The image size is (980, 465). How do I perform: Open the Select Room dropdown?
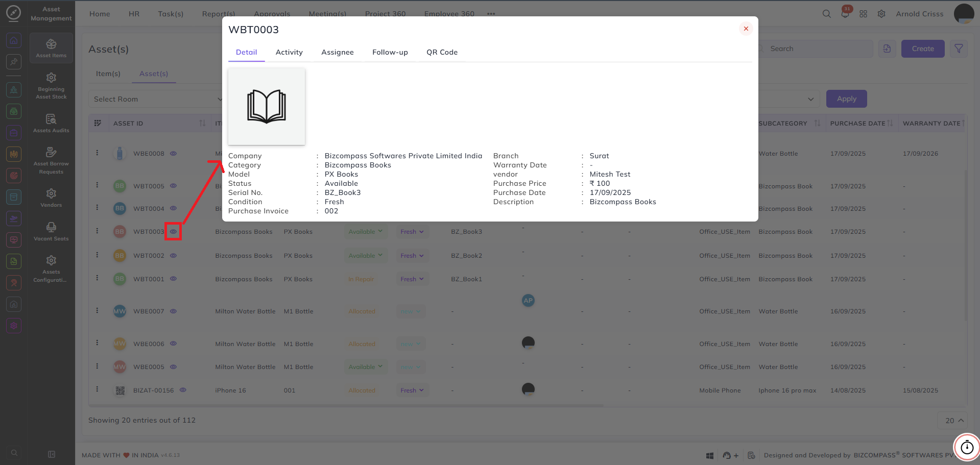pyautogui.click(x=157, y=99)
